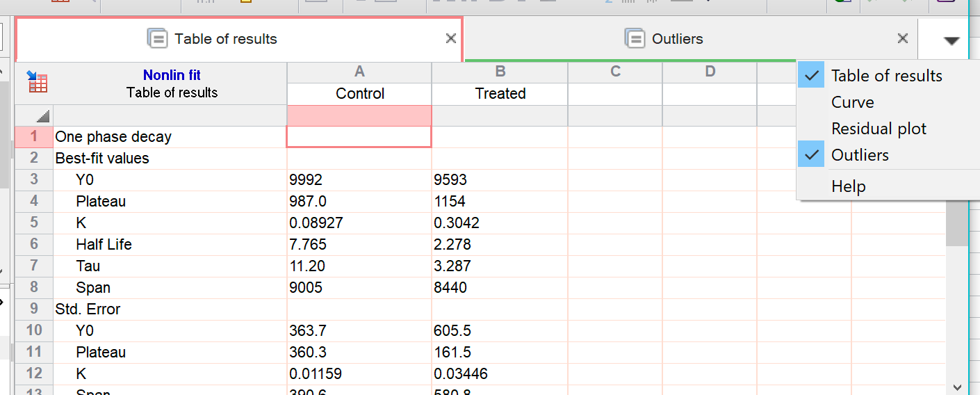This screenshot has height=395, width=980.
Task: Click the analysis table icon beside Nonlin fit
Action: coord(38,82)
